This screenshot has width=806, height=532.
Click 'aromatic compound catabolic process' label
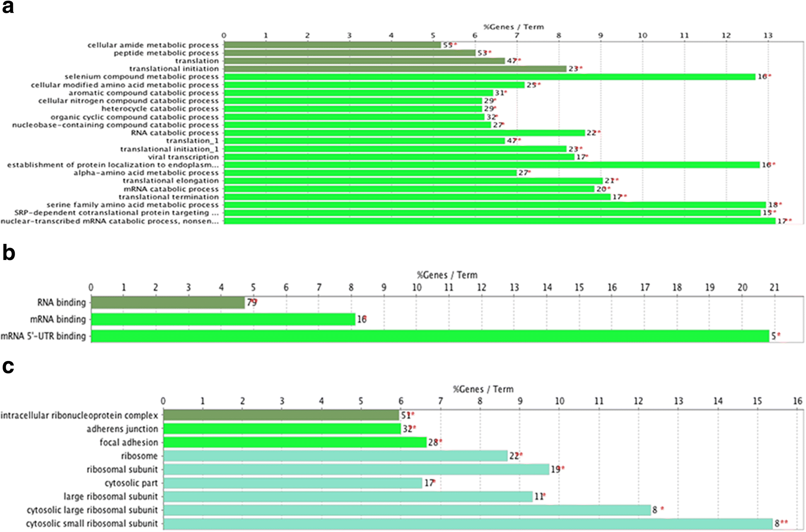143,93
